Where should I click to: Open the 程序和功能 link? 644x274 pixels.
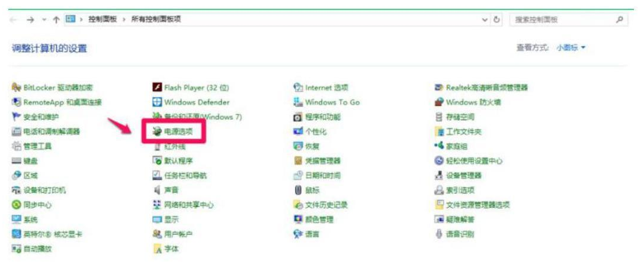click(322, 117)
